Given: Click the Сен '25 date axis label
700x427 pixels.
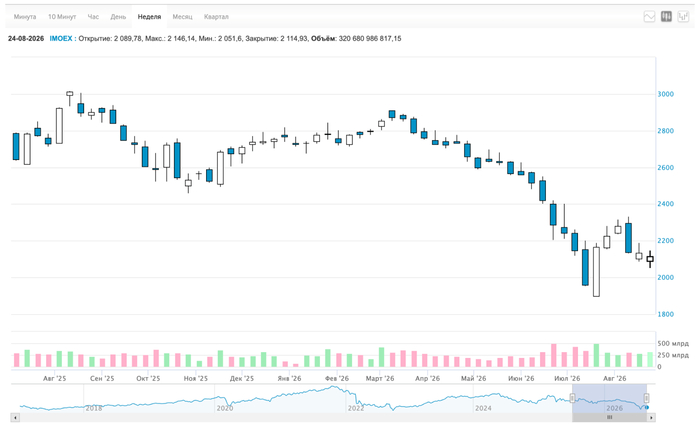Looking at the screenshot, I should point(102,378).
